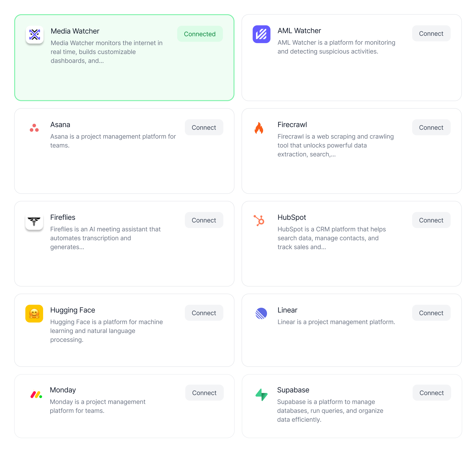Connect the Asana integration

[204, 128]
